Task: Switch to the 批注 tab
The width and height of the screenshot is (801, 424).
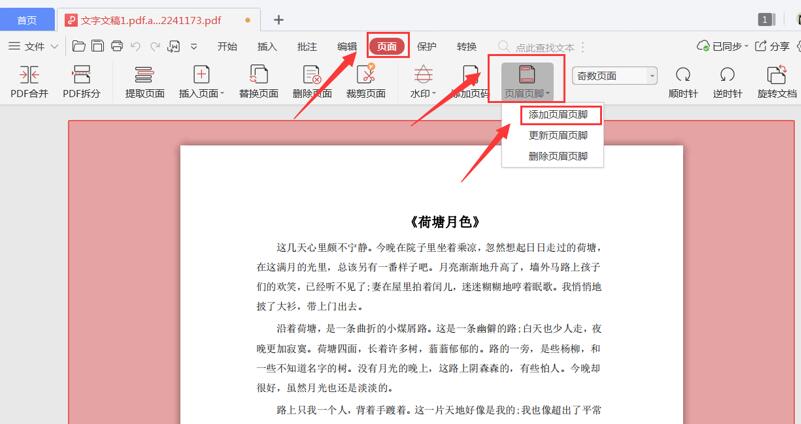Action: click(x=307, y=46)
